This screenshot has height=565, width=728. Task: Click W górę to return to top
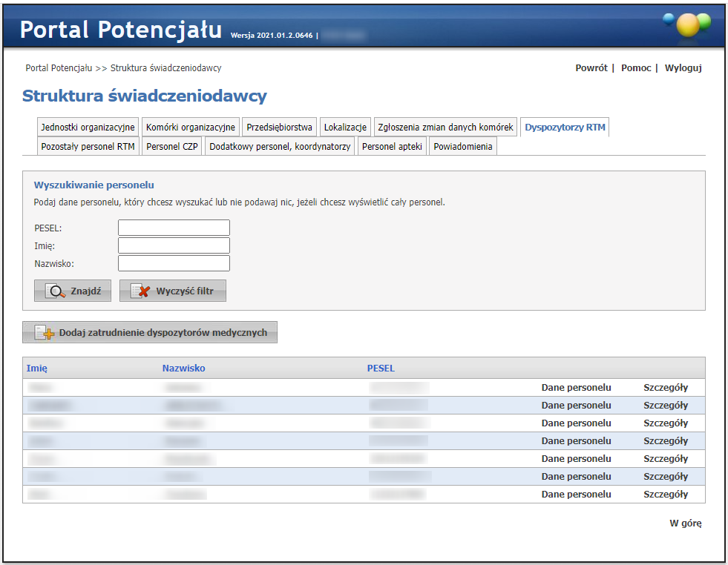(x=685, y=523)
